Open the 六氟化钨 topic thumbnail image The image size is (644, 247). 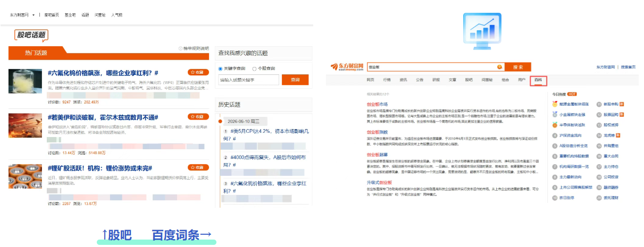26,82
